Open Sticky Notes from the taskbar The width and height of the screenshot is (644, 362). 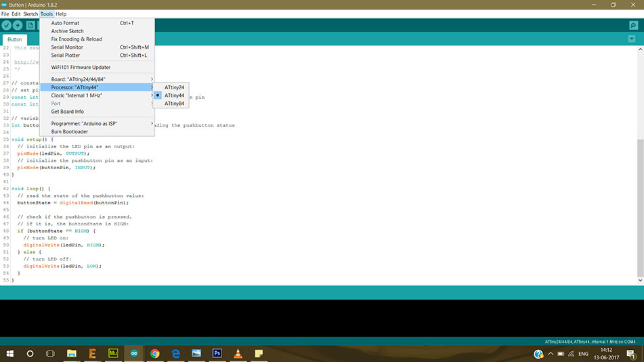pos(259,353)
